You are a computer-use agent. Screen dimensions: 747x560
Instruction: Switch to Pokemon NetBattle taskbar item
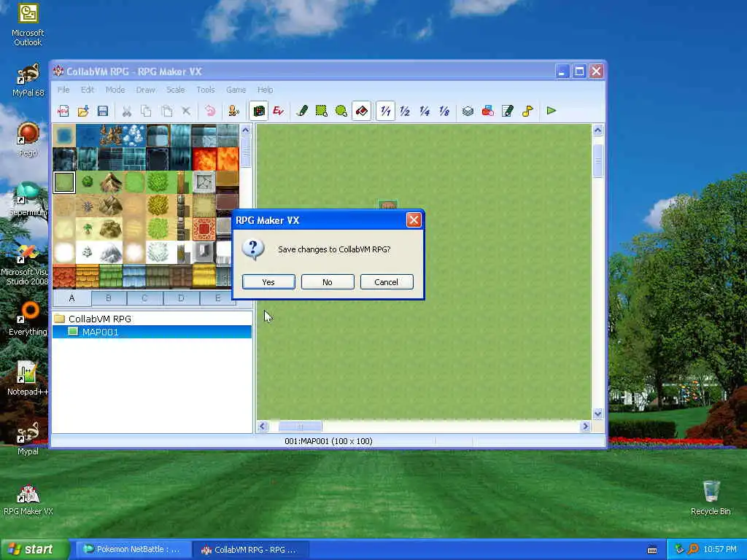(133, 549)
